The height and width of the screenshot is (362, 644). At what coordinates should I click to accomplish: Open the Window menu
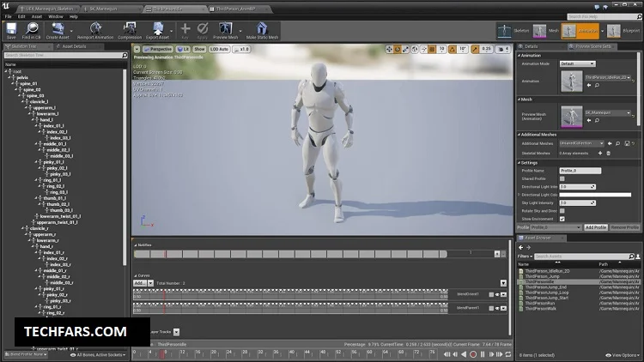click(56, 17)
